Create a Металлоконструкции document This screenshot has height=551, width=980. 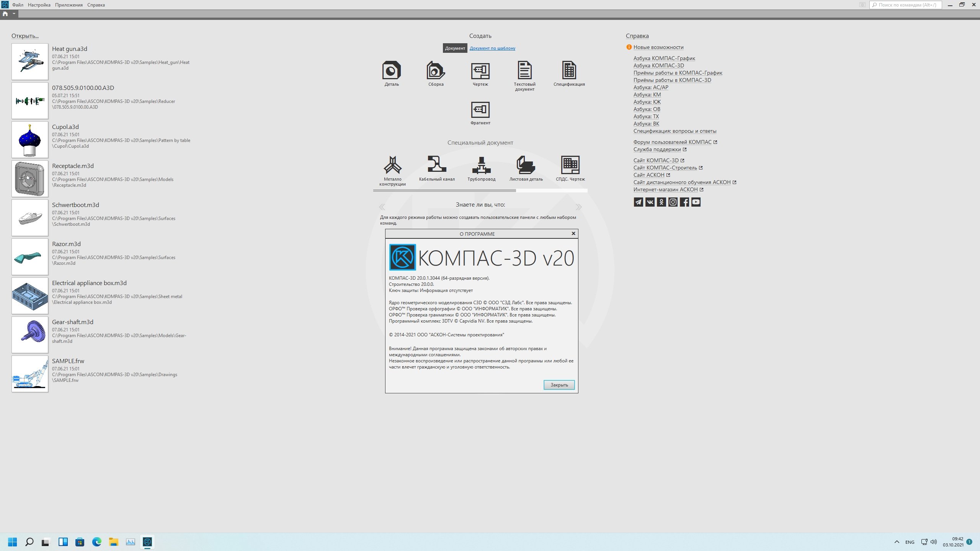point(392,165)
